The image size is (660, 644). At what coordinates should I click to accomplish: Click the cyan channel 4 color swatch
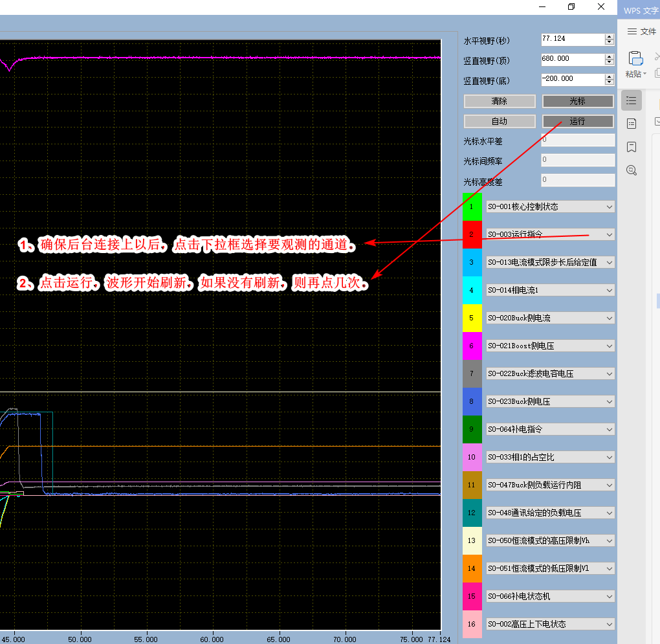[x=472, y=290]
